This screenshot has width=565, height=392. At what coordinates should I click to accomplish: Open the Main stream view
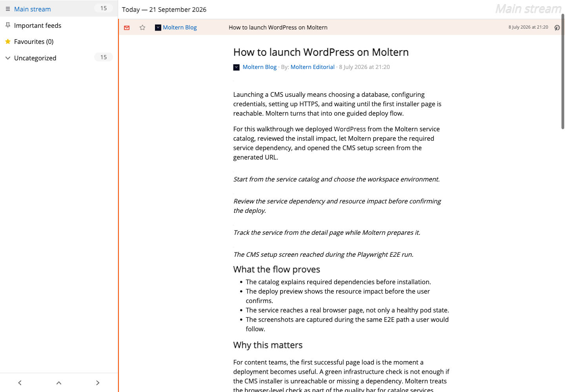pos(33,9)
